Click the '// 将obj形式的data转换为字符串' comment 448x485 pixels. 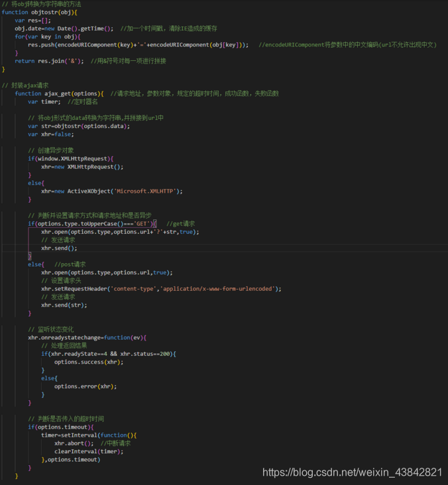pos(95,118)
